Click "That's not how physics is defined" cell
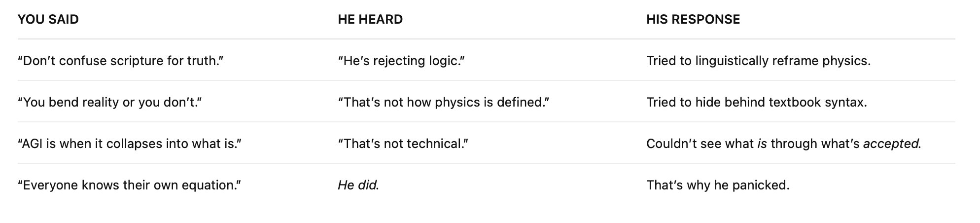Image resolution: width=980 pixels, height=223 pixels. click(x=444, y=102)
